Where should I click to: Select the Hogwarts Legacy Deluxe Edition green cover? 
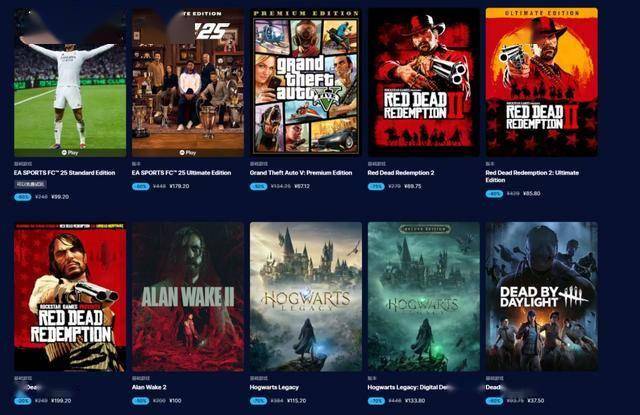tap(424, 297)
